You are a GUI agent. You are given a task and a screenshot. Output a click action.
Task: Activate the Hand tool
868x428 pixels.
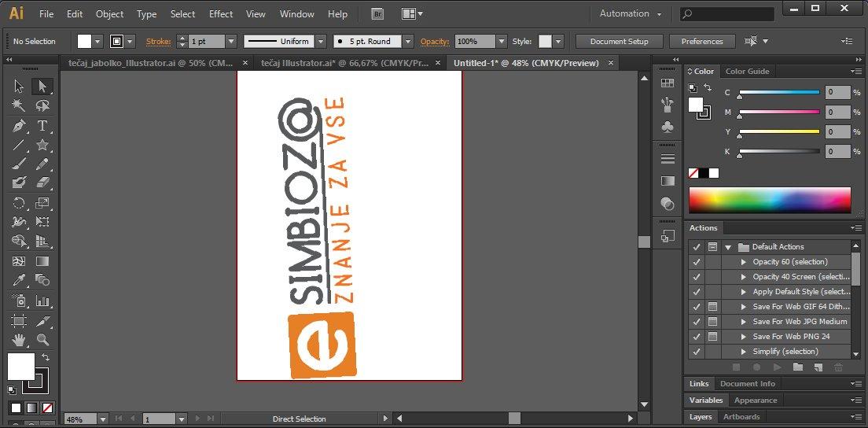19,339
